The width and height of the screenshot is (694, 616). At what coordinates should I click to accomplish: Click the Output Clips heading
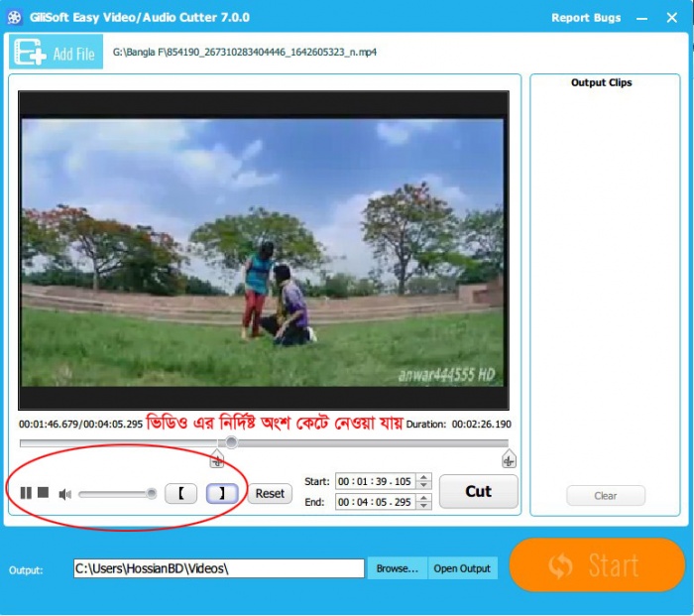click(x=601, y=82)
